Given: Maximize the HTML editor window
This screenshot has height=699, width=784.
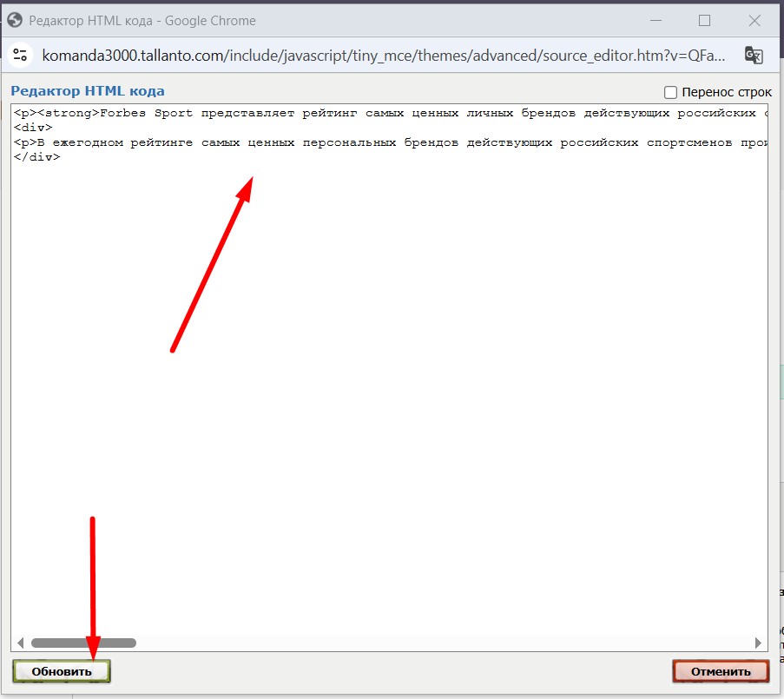Looking at the screenshot, I should (704, 20).
